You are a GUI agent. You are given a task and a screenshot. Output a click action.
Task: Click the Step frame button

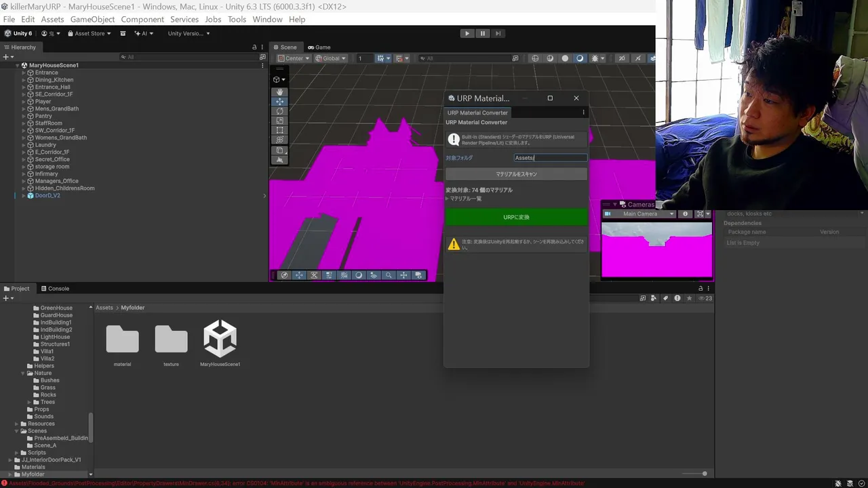point(498,33)
